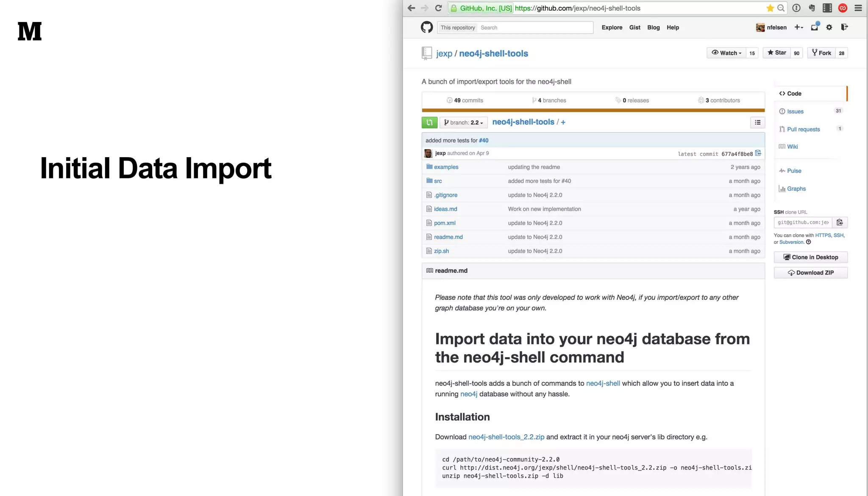Image resolution: width=868 pixels, height=496 pixels.
Task: View the 3 contributors
Action: coord(719,100)
